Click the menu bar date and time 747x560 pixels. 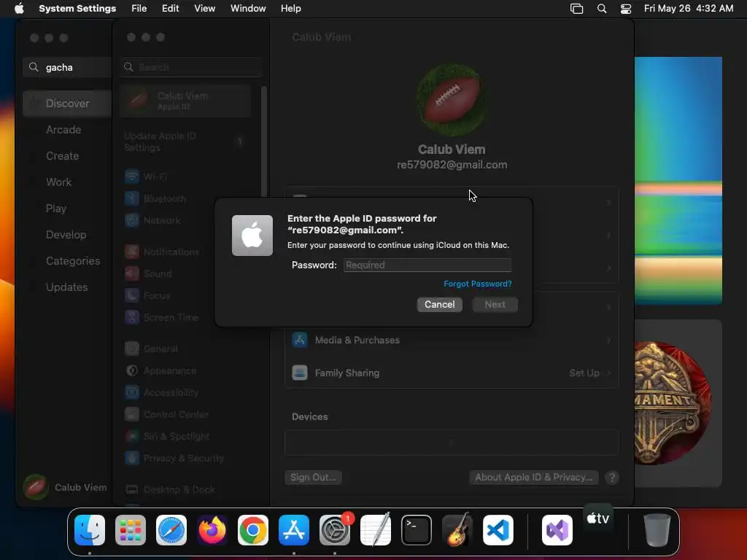689,9
